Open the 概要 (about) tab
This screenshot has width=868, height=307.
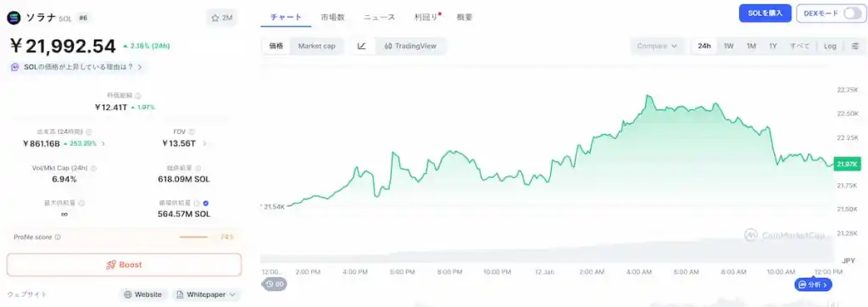[x=465, y=17]
